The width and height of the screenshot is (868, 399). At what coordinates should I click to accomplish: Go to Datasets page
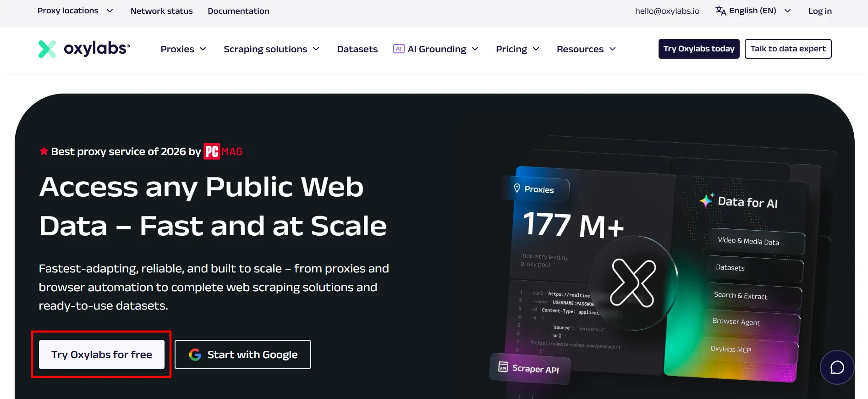pos(357,49)
